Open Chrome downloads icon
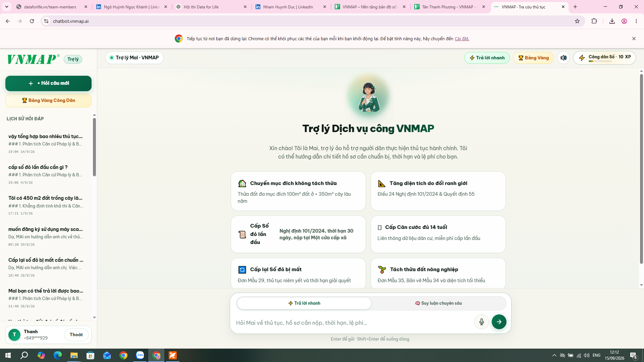644x362 pixels. (x=612, y=21)
